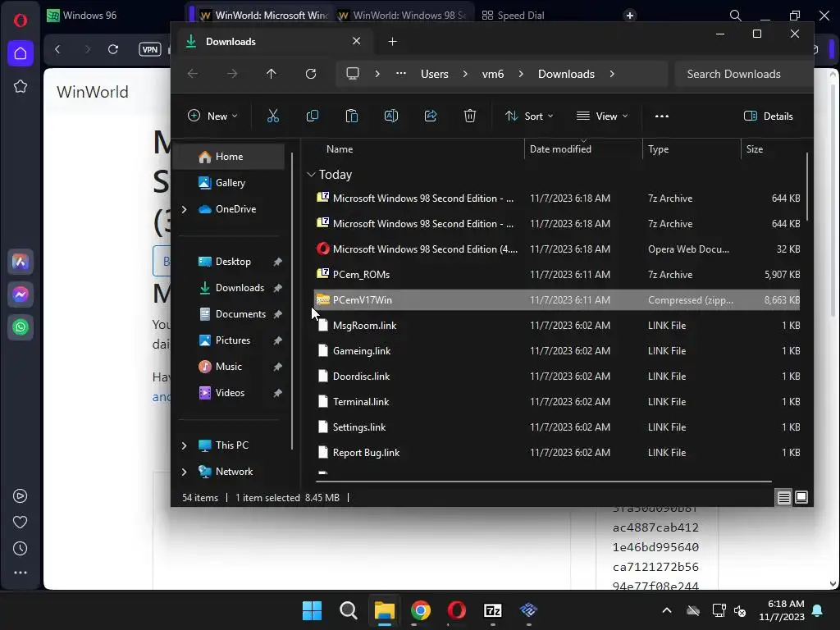The width and height of the screenshot is (840, 630).
Task: Open WhatsApp in Opera sidebar
Action: point(21,327)
